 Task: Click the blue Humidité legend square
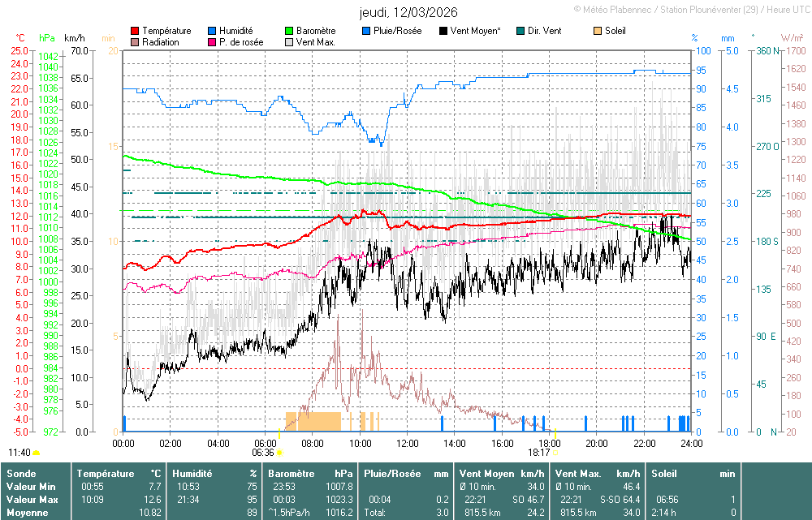click(x=213, y=31)
